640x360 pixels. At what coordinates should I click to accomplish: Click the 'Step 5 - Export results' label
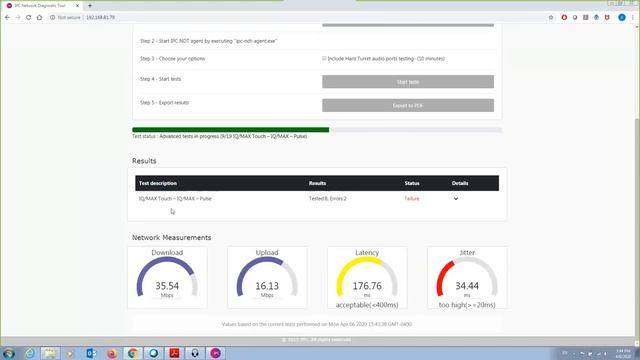click(x=164, y=102)
